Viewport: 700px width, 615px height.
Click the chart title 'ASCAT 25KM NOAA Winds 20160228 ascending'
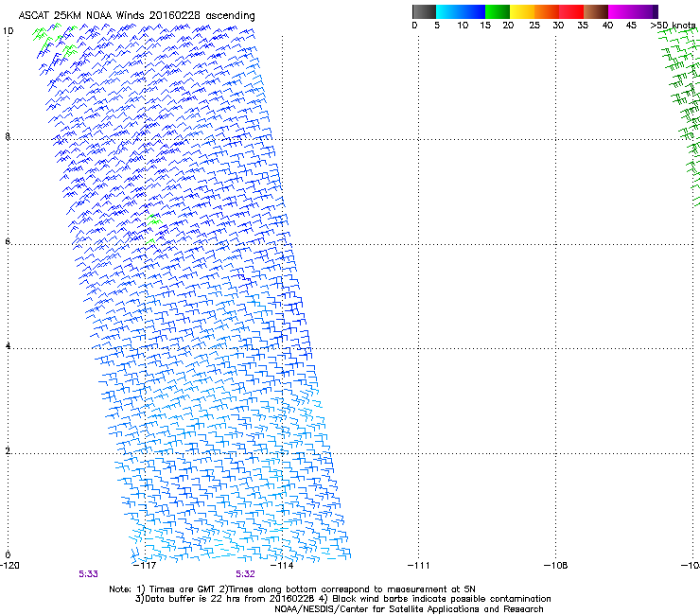point(136,15)
